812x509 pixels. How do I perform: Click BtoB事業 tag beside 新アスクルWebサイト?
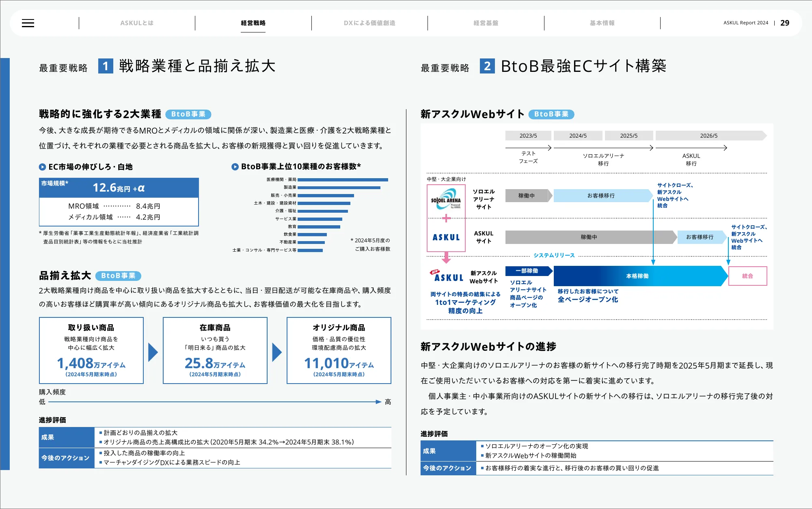(551, 114)
